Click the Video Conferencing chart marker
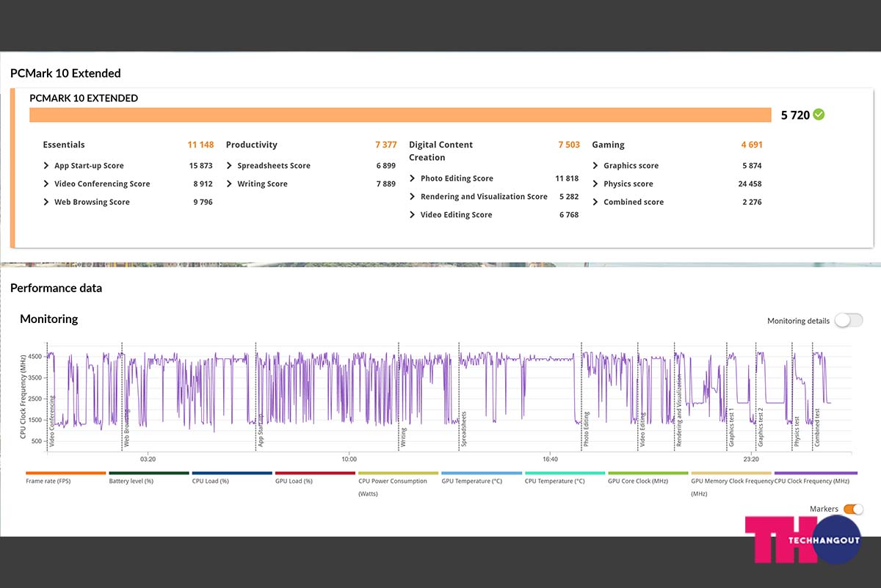Viewport: 881px width, 588px height. [x=51, y=421]
